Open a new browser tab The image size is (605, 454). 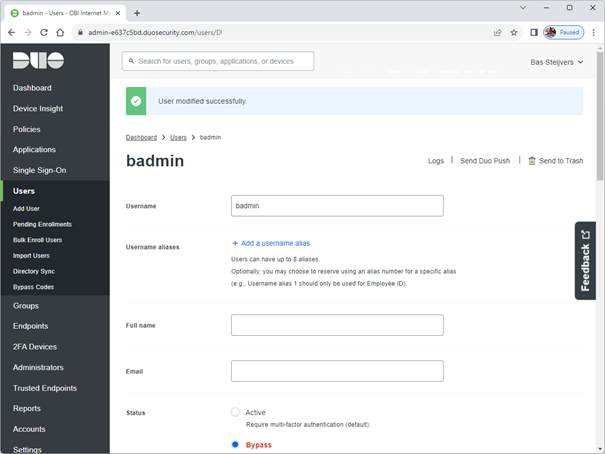tap(137, 13)
